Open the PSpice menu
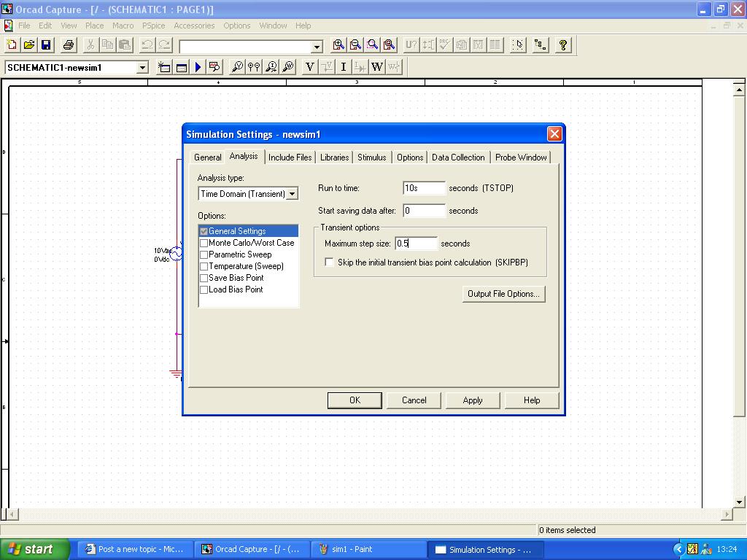Image resolution: width=747 pixels, height=560 pixels. pos(153,26)
